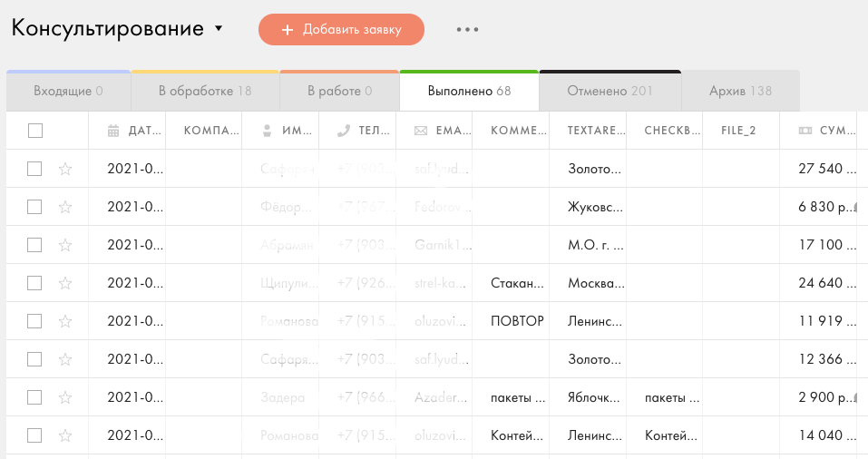The width and height of the screenshot is (868, 459).
Task: Tick checkbox for the Жуковс... row
Action: pos(34,207)
